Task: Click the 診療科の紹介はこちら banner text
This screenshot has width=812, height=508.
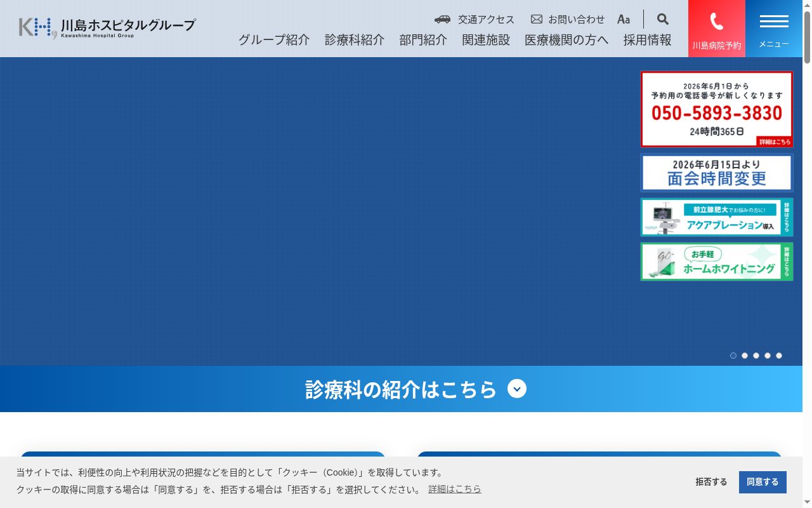Action: pos(401,389)
